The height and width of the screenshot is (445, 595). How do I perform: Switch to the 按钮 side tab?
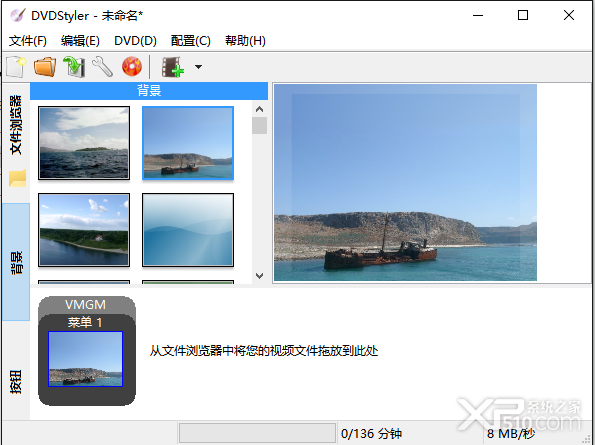[16, 381]
